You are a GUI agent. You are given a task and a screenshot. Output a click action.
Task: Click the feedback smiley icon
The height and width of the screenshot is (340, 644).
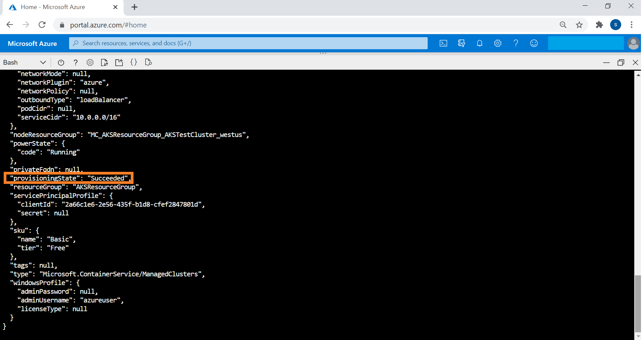[534, 43]
